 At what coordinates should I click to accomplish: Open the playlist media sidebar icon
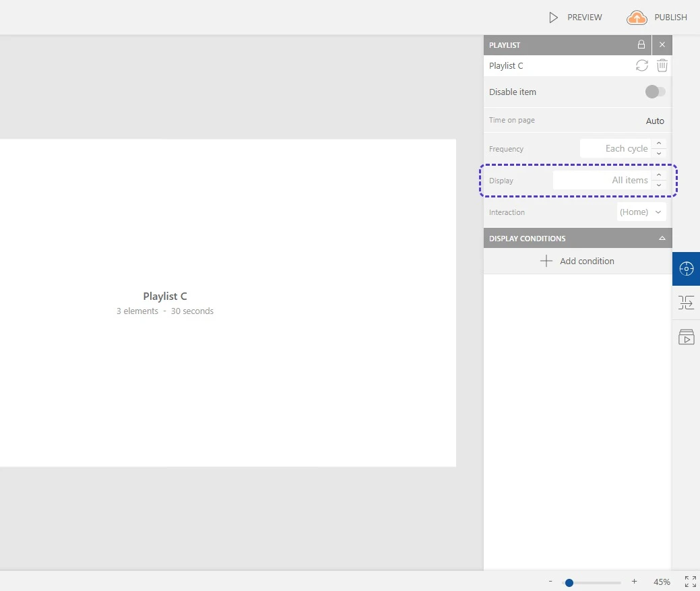pos(686,337)
